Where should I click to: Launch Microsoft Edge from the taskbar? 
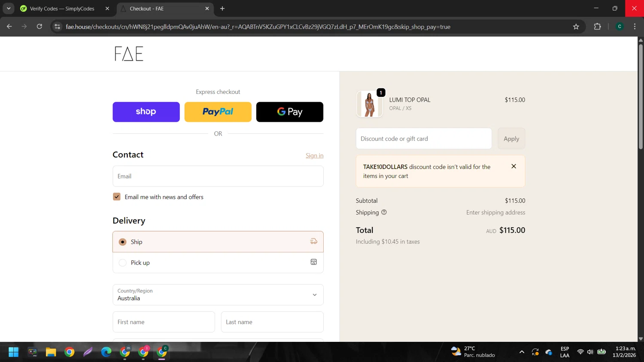click(x=106, y=352)
